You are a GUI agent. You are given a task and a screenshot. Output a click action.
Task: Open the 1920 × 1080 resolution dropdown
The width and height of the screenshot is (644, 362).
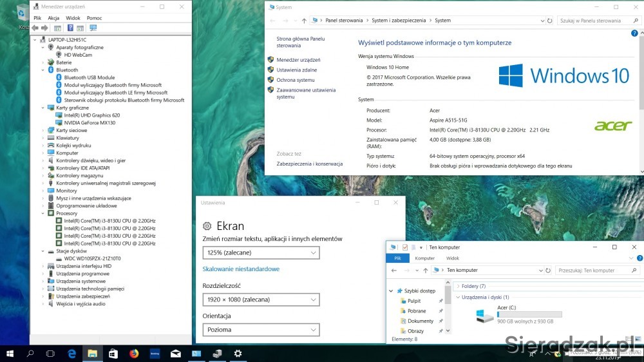261,300
